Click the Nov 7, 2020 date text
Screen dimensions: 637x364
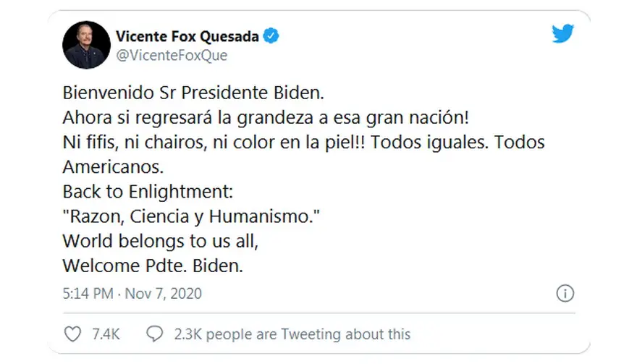pos(164,293)
